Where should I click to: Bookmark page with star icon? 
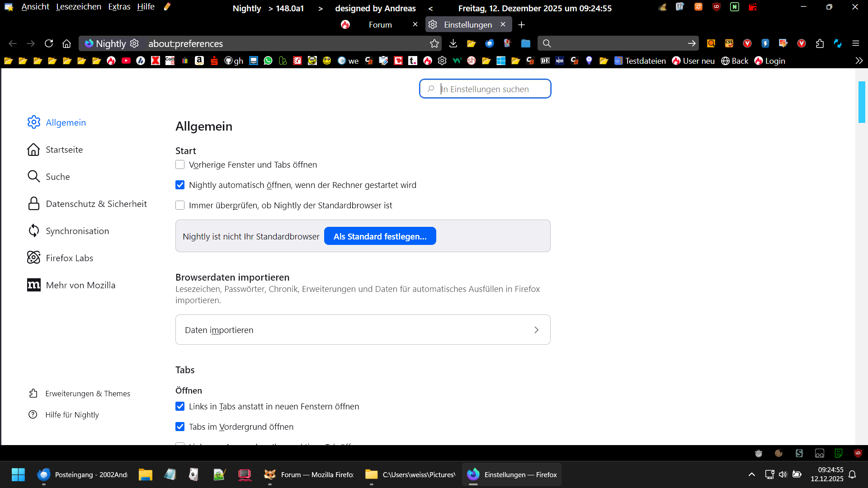tap(434, 43)
